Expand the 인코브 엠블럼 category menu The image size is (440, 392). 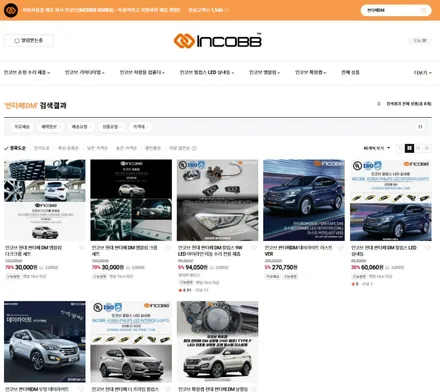tap(264, 72)
